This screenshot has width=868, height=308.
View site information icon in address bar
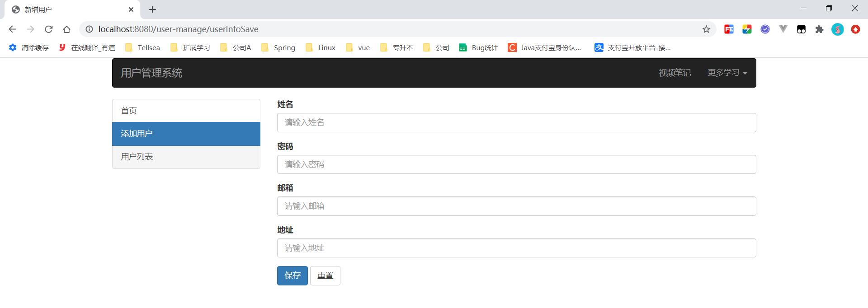89,29
